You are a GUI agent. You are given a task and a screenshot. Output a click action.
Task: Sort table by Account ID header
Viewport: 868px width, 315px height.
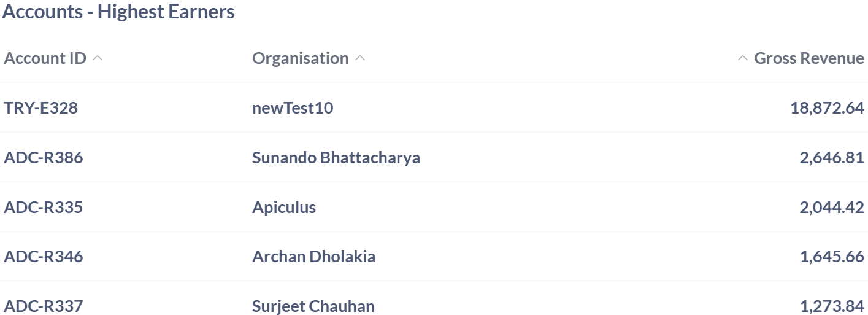pos(45,58)
